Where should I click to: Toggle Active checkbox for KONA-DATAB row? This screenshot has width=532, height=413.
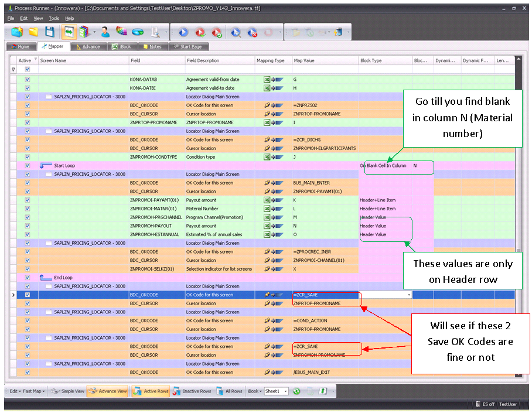click(x=27, y=80)
